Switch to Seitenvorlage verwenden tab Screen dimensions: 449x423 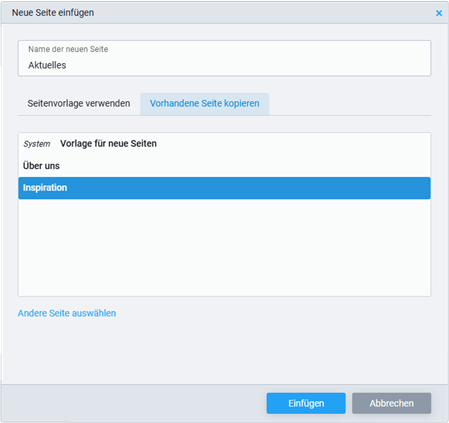(x=79, y=104)
